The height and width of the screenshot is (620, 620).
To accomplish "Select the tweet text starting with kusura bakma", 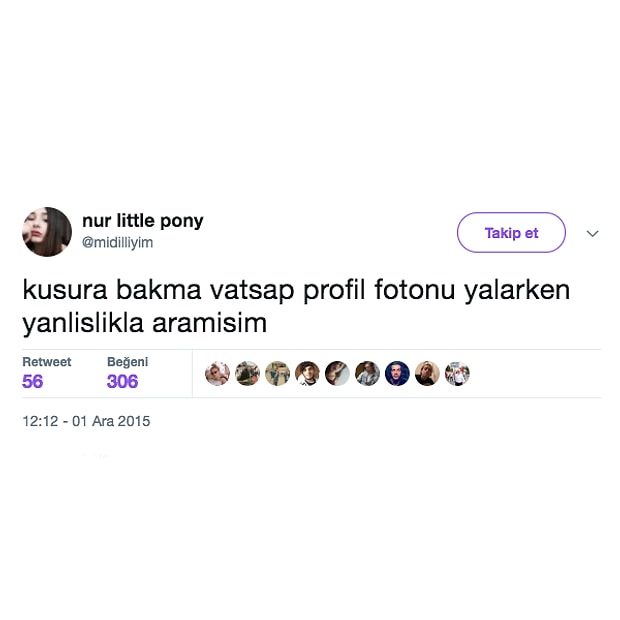I will coord(296,306).
